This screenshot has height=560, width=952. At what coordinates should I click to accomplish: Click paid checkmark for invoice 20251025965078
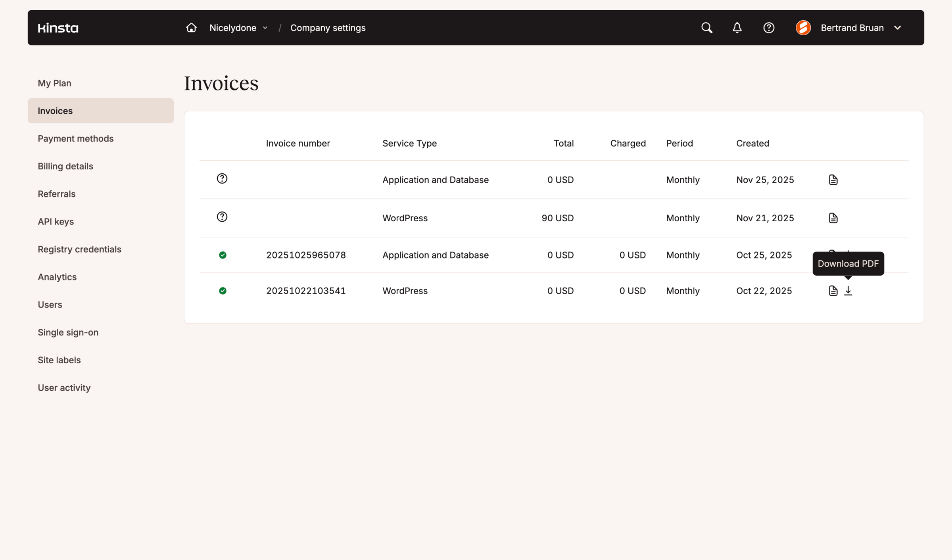223,255
